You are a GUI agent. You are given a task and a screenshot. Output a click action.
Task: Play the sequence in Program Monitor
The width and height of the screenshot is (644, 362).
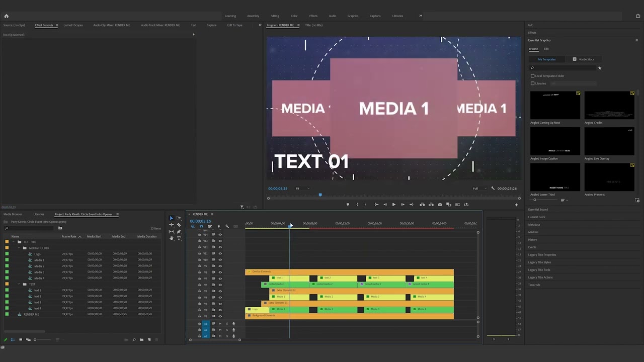tap(393, 205)
